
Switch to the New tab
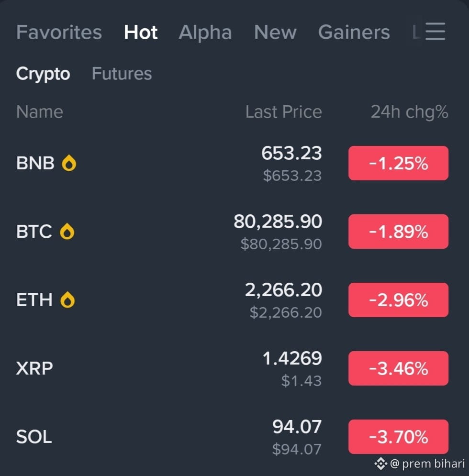[x=275, y=32]
